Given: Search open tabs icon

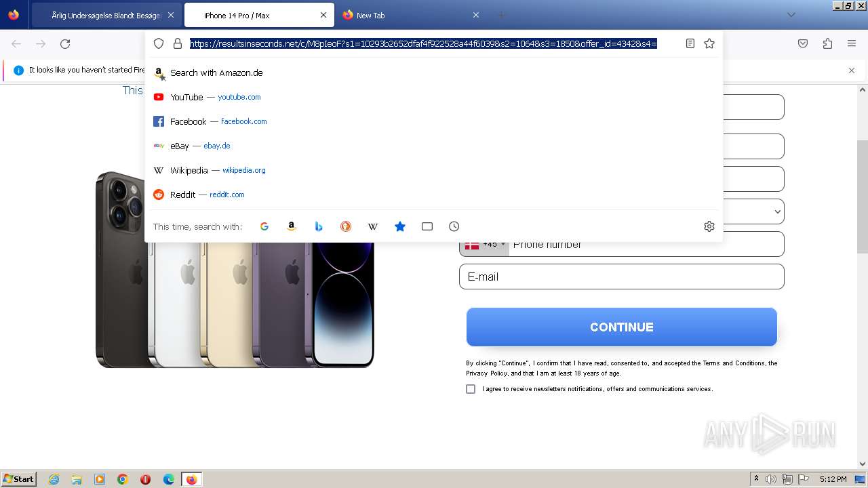Looking at the screenshot, I should pos(427,226).
